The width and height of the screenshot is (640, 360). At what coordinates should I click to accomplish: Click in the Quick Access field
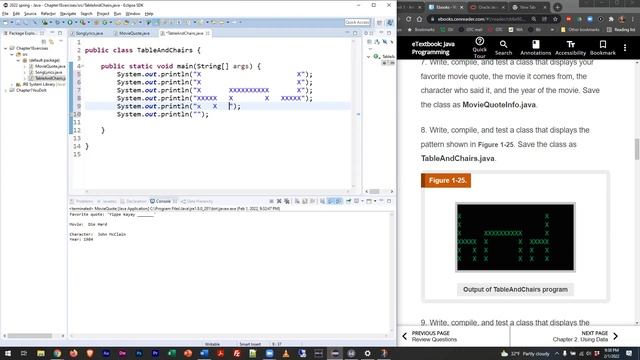pyautogui.click(x=358, y=22)
